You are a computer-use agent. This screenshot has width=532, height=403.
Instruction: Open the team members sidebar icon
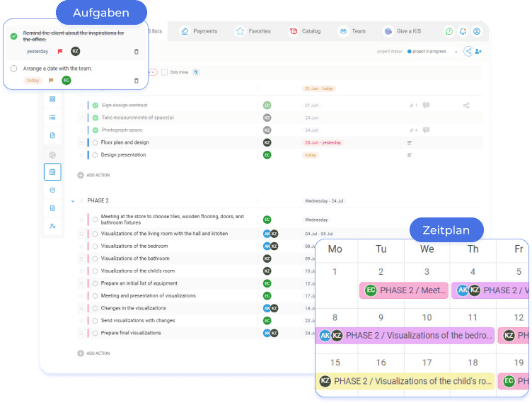(52, 227)
